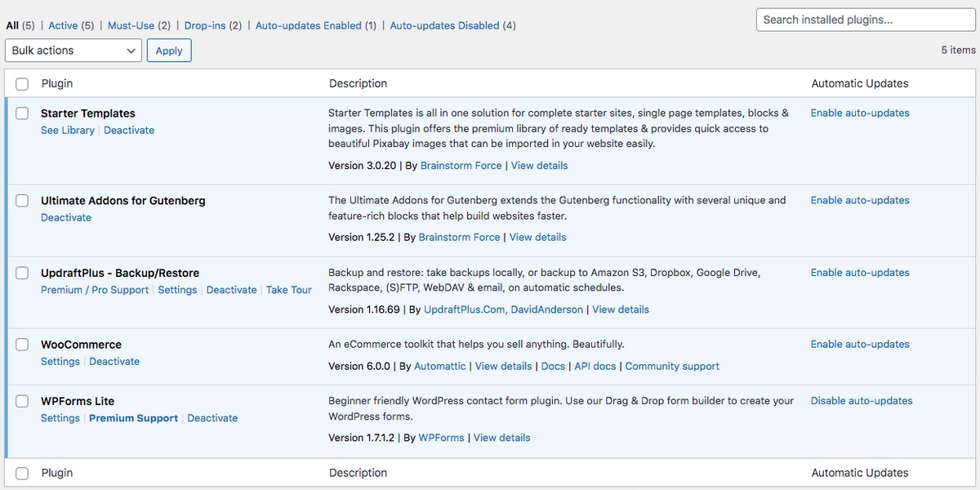This screenshot has height=490, width=980.
Task: Focus the Search installed plugins field
Action: (865, 20)
